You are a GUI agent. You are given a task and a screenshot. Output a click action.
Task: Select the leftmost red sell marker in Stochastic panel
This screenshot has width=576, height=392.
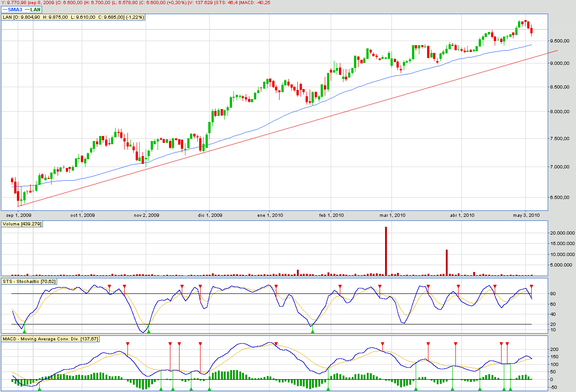[x=110, y=286]
